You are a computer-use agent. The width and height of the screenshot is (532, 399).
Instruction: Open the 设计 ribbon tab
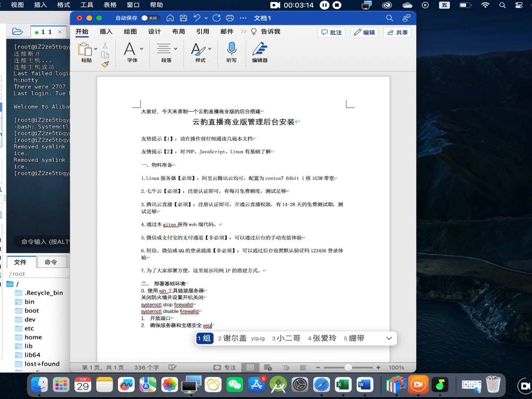(154, 31)
